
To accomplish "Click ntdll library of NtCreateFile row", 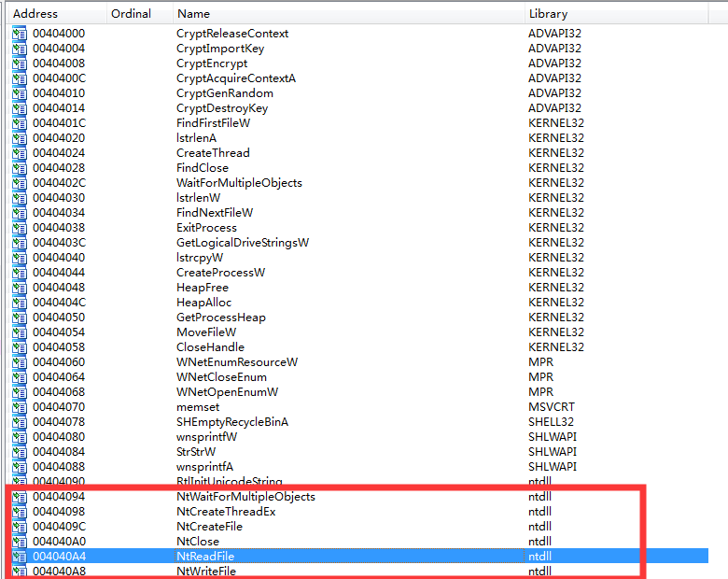I will (539, 527).
